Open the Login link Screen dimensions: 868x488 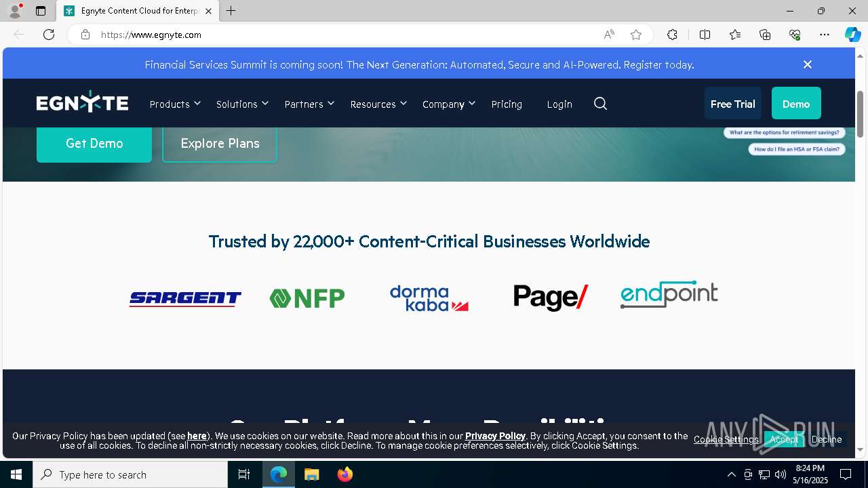click(x=559, y=104)
